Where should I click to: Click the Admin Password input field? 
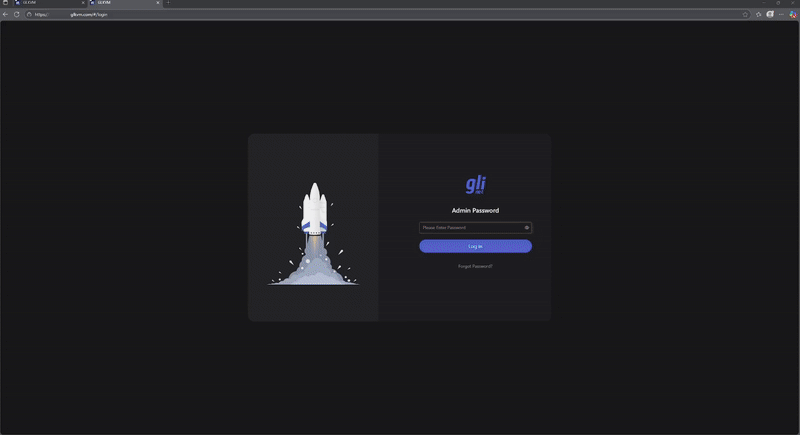point(470,228)
